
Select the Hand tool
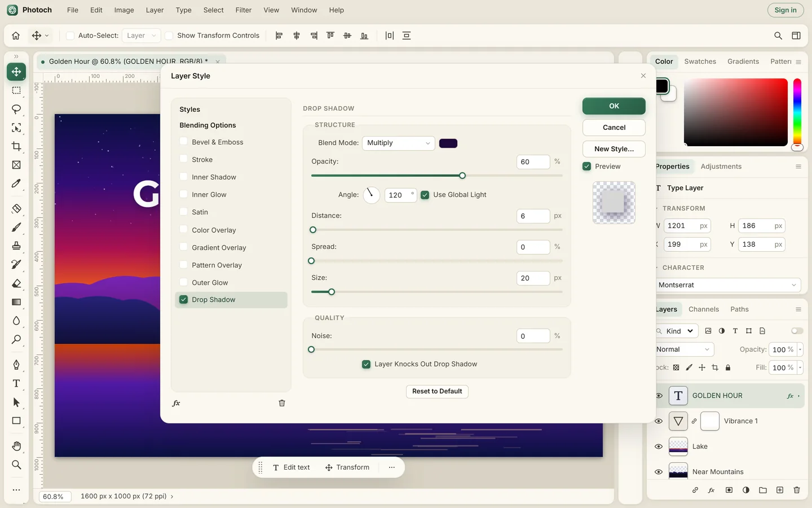[16, 446]
